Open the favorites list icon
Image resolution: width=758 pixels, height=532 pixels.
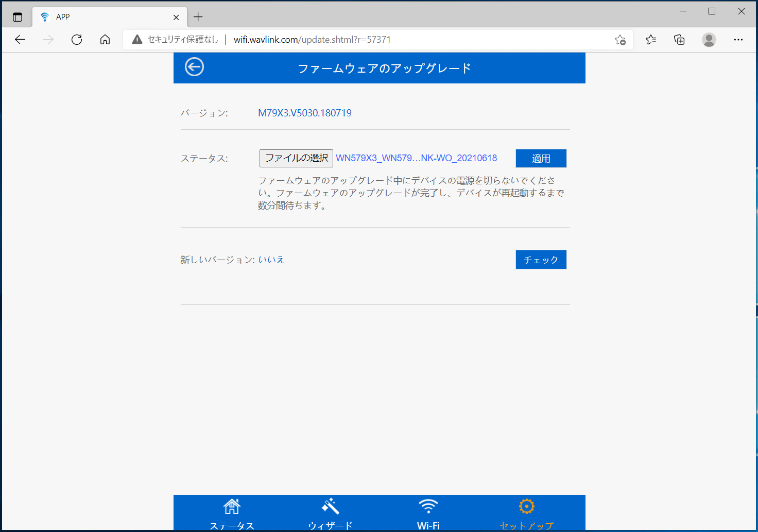pyautogui.click(x=651, y=40)
